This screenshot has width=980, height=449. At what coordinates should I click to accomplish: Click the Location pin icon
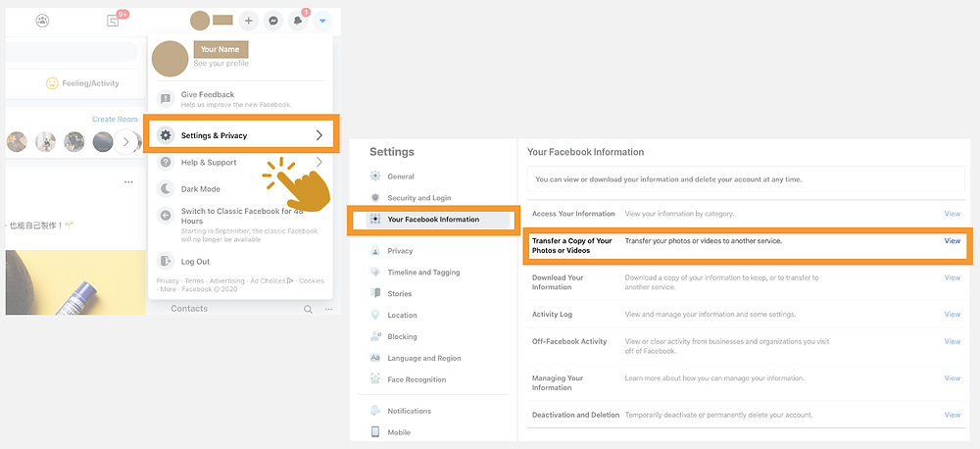coord(375,315)
